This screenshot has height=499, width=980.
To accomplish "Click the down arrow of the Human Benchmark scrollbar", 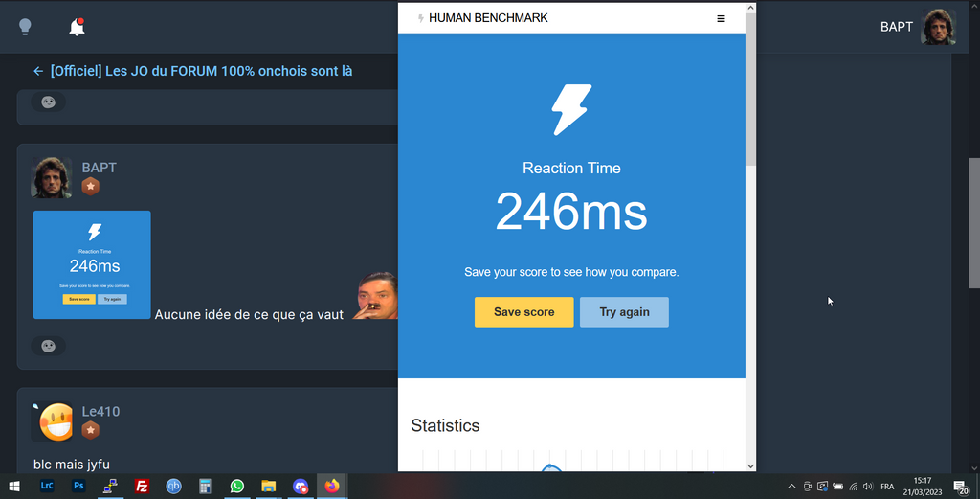I will [750, 465].
